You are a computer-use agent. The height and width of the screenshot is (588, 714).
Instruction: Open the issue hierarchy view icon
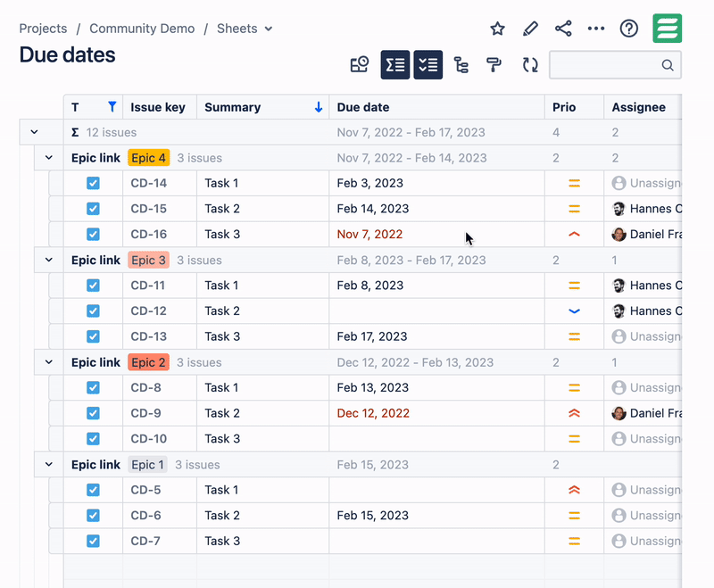(461, 64)
